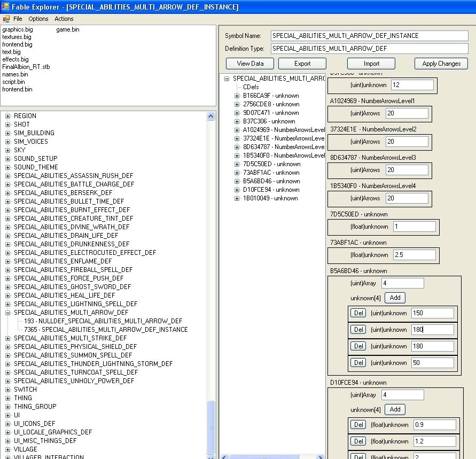This screenshot has width=476, height=459.
Task: Select 7365 - SPECIAL_ABILITIES_MULTI_ARROW_DEF_INSTANCE entry
Action: click(x=106, y=330)
